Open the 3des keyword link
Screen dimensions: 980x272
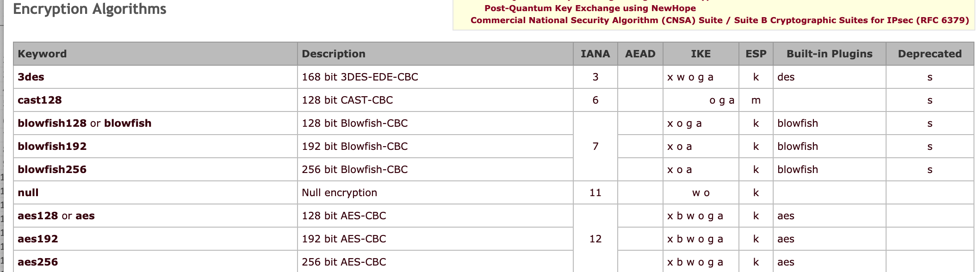(x=31, y=77)
